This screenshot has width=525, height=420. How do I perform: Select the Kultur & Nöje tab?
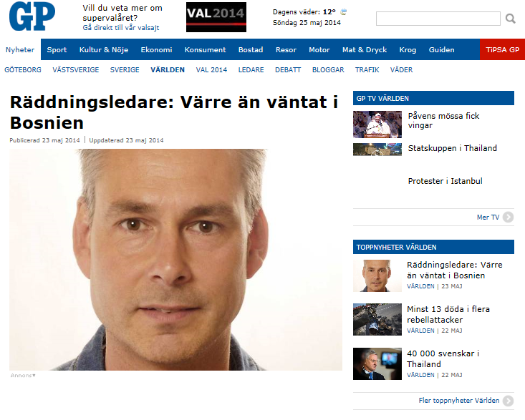[x=104, y=50]
